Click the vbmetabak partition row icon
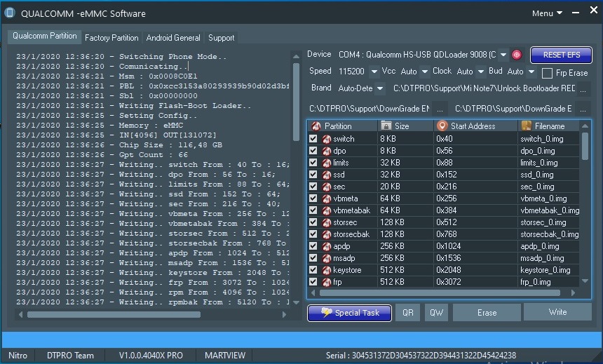This screenshot has width=603, height=364. (327, 210)
